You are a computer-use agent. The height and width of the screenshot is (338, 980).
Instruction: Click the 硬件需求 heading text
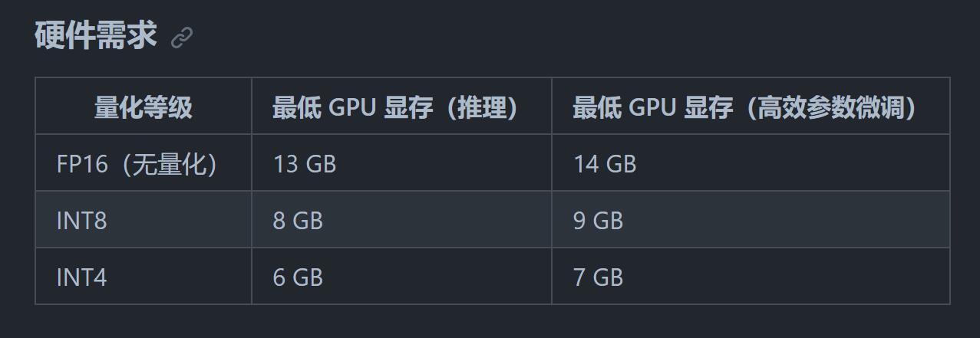coord(96,36)
